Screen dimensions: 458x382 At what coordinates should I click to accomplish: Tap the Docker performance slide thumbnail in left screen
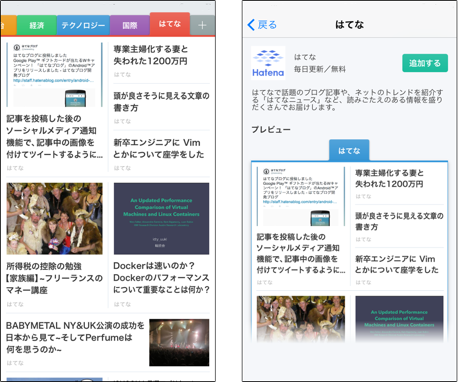(x=161, y=218)
